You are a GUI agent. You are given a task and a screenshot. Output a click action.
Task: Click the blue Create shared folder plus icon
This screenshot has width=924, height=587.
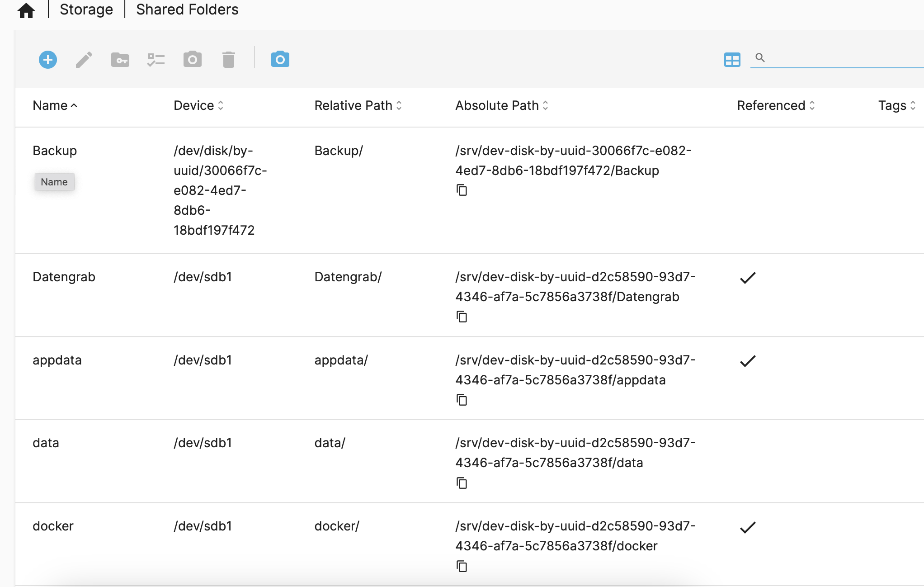(x=48, y=60)
